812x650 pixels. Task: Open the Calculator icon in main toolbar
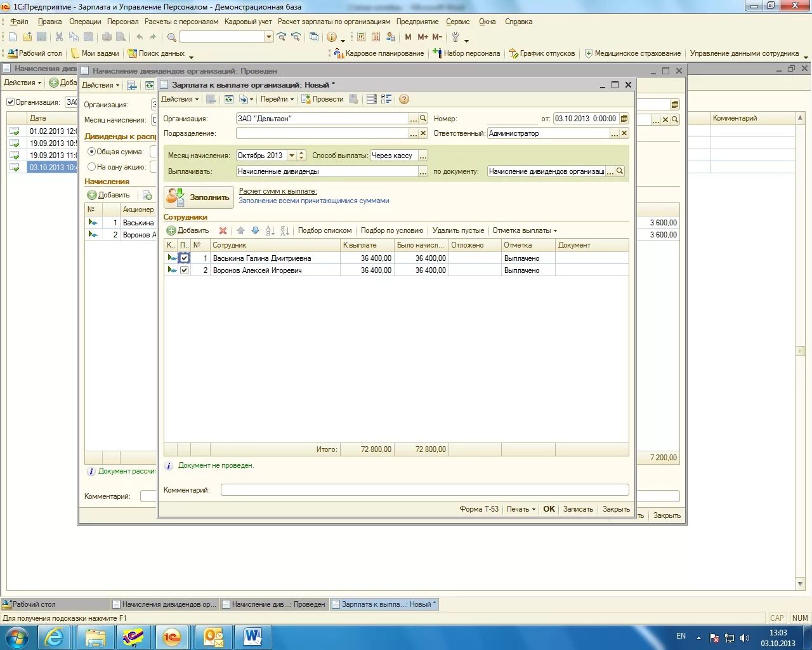click(361, 37)
